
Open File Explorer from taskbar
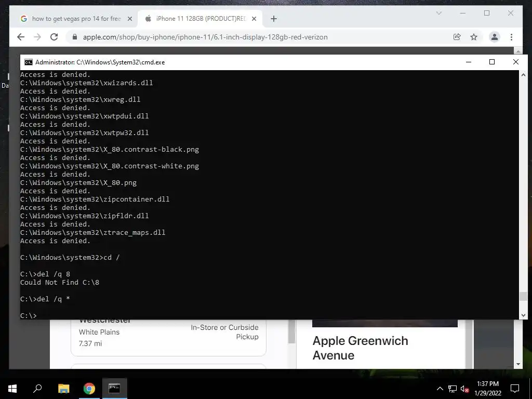64,389
